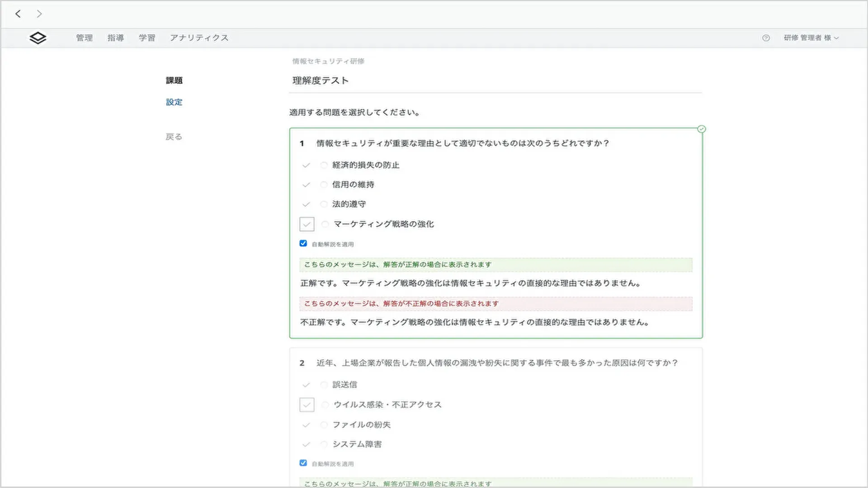The width and height of the screenshot is (868, 488).
Task: Go forward using the right arrow
Action: tap(39, 14)
